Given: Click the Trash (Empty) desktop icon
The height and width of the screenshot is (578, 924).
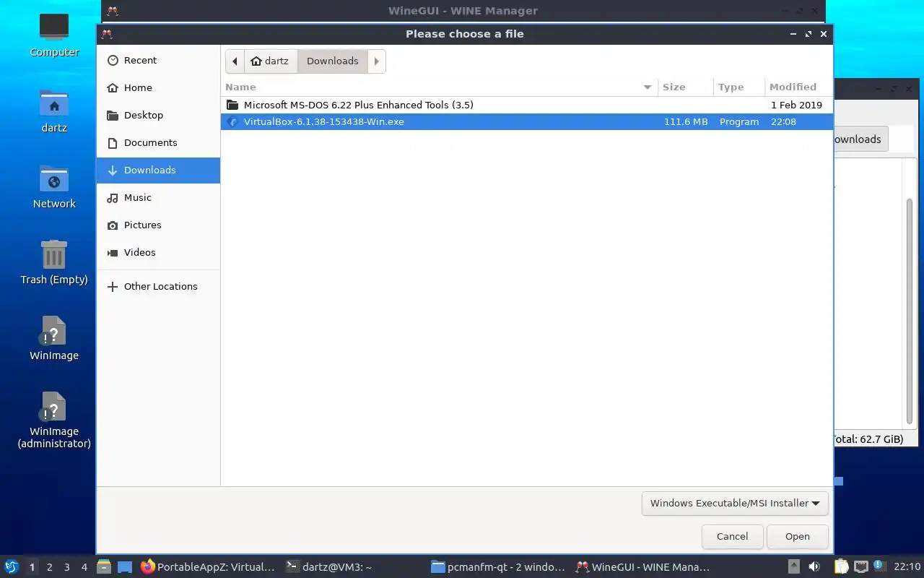Looking at the screenshot, I should 54,262.
